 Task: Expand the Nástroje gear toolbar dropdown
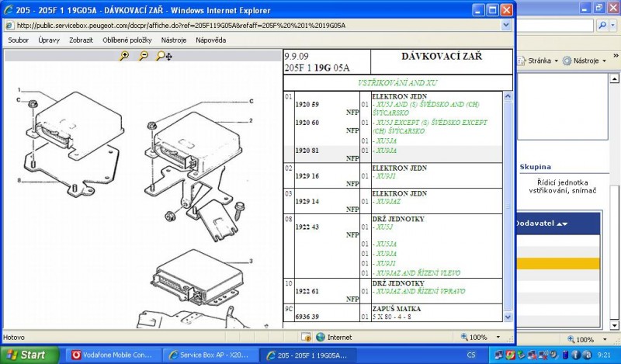pos(583,61)
